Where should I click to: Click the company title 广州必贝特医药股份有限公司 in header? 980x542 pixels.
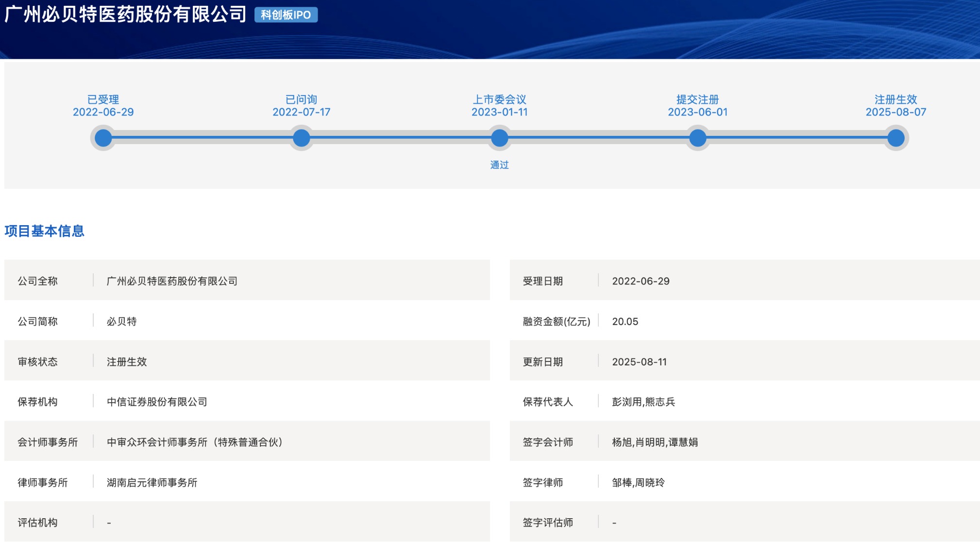[x=126, y=15]
